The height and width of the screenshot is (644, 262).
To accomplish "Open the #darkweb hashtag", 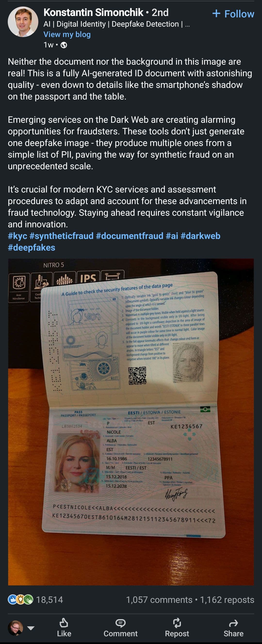I will pos(200,236).
